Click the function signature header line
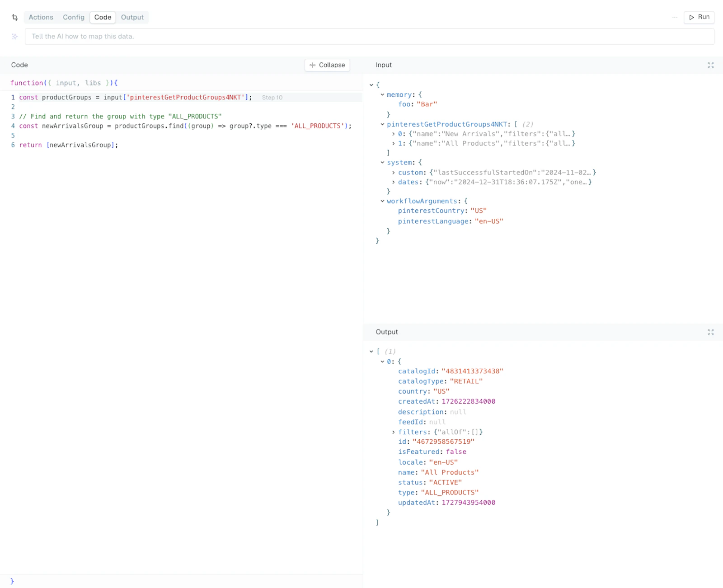 click(x=64, y=83)
